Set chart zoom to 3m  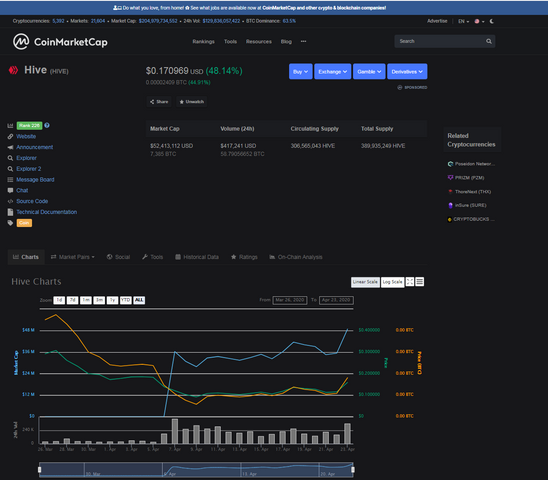click(x=99, y=300)
